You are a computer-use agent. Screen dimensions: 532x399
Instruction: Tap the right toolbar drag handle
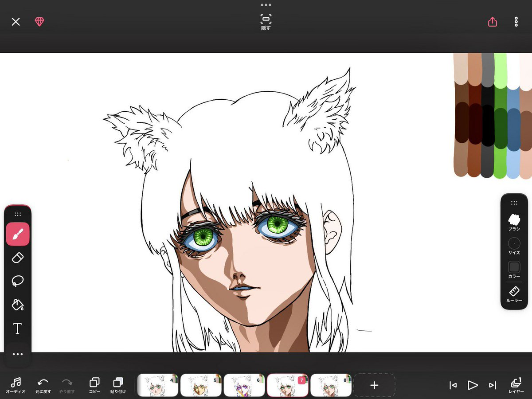(514, 203)
